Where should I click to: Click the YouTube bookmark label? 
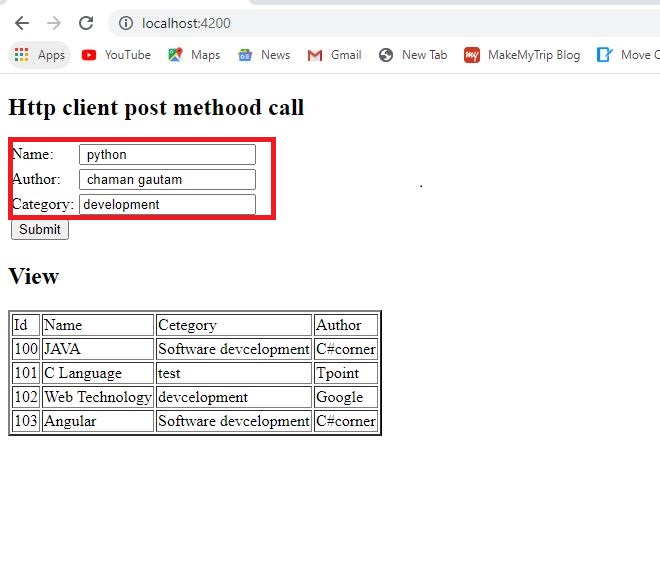(x=128, y=55)
